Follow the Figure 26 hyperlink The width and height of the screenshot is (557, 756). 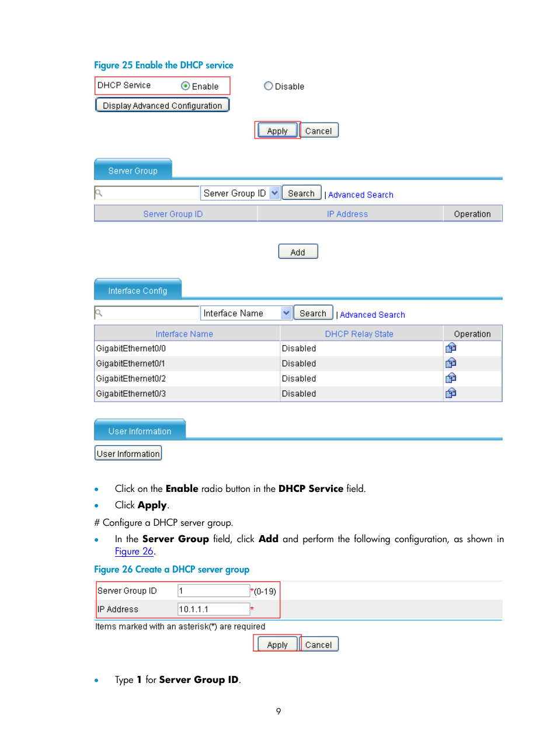(x=134, y=552)
